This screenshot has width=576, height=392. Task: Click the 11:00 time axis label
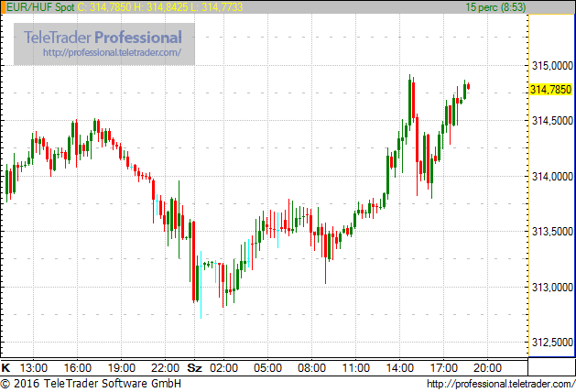point(356,368)
